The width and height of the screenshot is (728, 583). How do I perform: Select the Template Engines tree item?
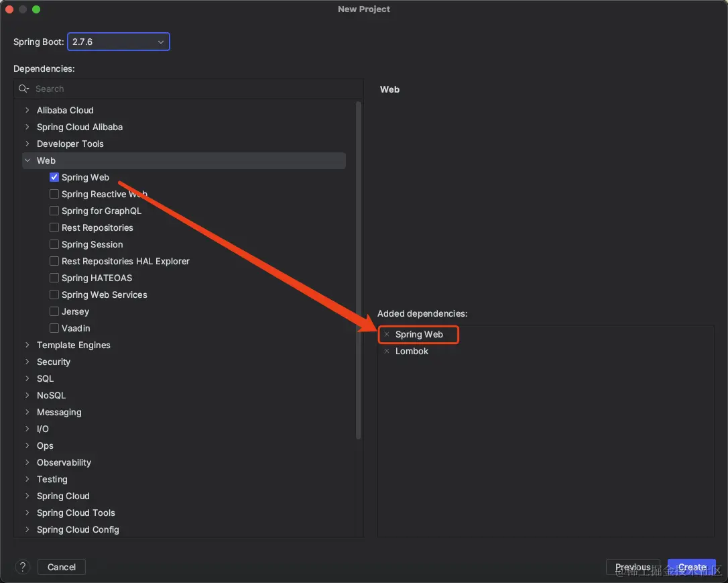(74, 345)
